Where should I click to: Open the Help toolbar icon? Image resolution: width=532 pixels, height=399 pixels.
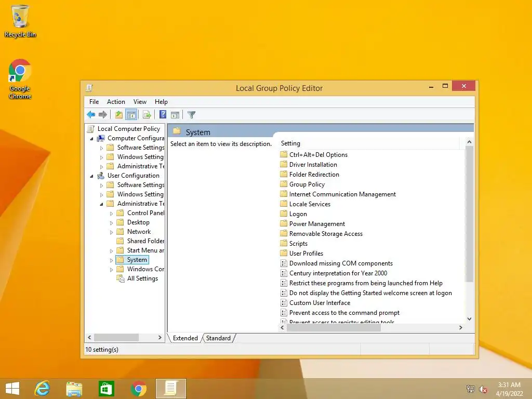(x=163, y=115)
